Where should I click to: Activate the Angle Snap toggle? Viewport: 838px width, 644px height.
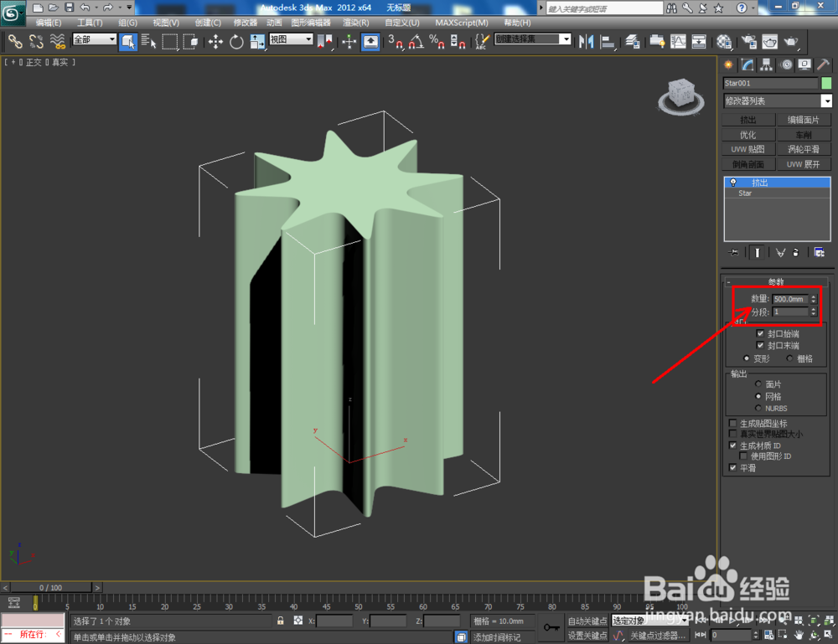pyautogui.click(x=416, y=41)
